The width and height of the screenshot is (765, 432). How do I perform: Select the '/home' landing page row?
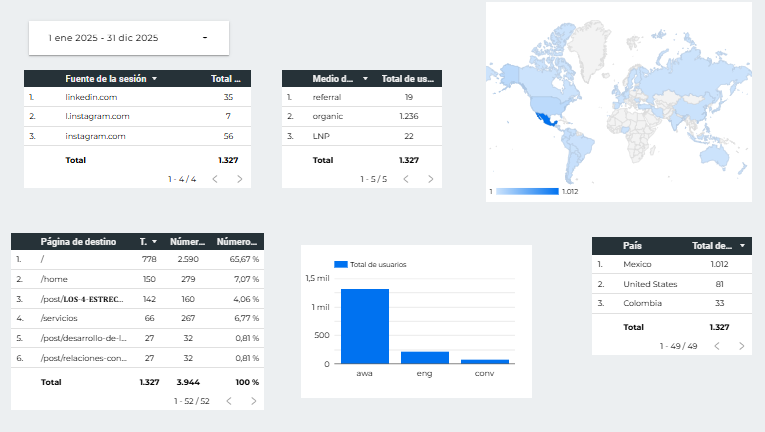pyautogui.click(x=137, y=279)
